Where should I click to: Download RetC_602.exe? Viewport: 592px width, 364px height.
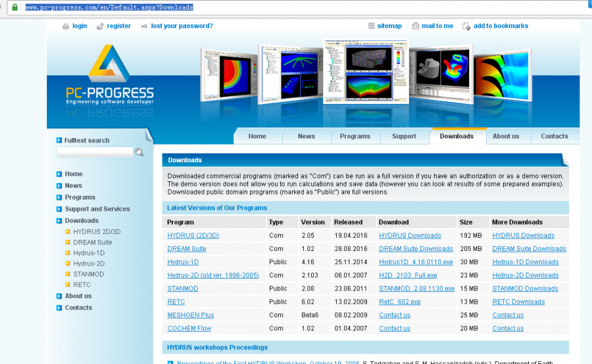tap(399, 302)
